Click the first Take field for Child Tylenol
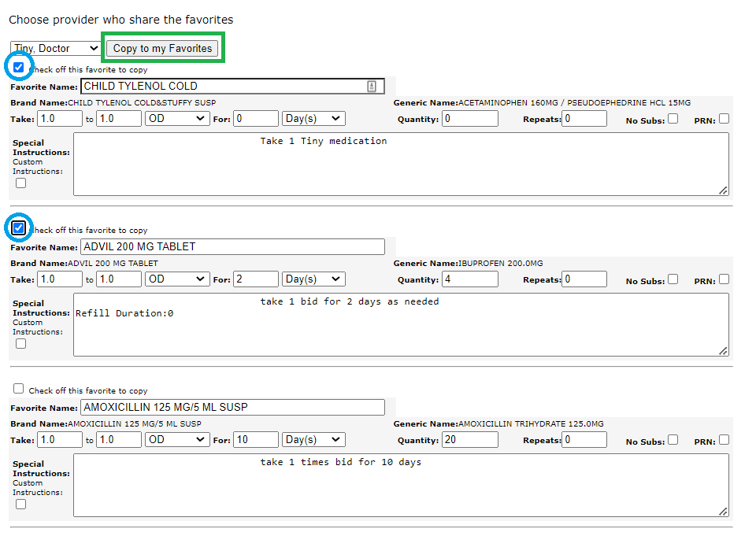 pyautogui.click(x=60, y=119)
